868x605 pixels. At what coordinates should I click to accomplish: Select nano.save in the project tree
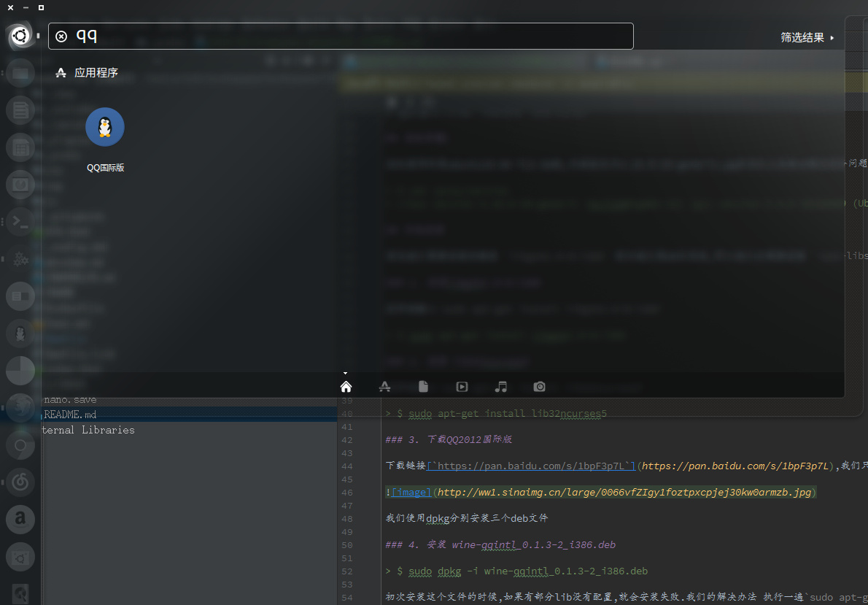point(70,399)
